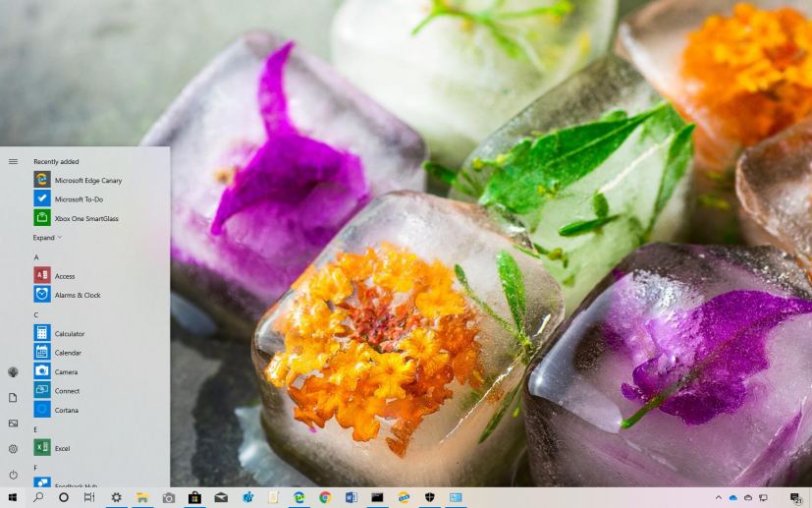Open Microsoft To-Do from the app list
Screen dimensions: 812x508
tap(68, 199)
